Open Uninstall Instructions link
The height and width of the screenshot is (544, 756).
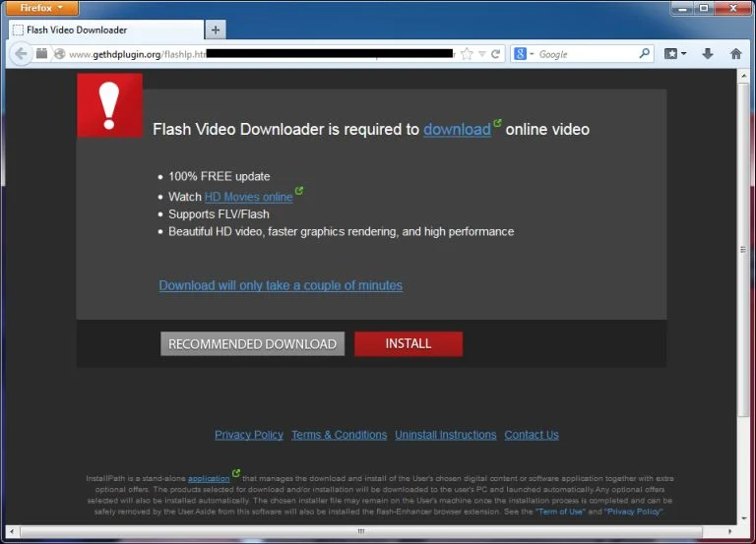pos(446,435)
